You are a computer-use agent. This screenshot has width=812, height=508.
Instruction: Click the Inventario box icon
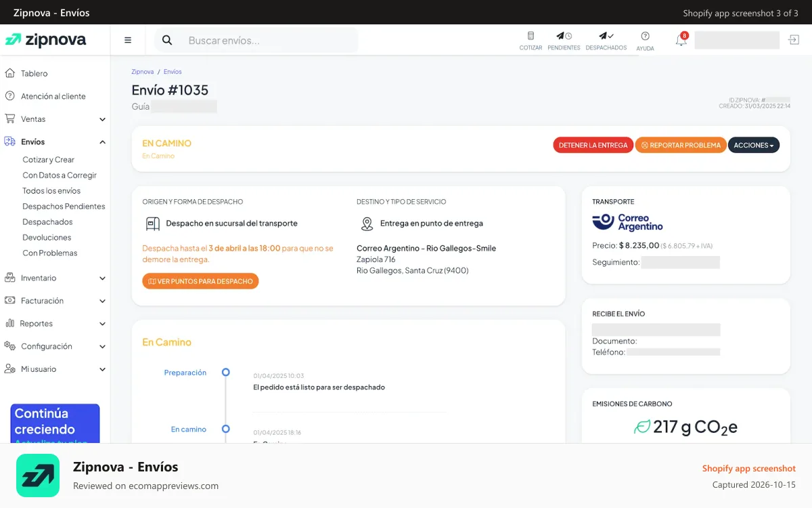click(x=10, y=278)
